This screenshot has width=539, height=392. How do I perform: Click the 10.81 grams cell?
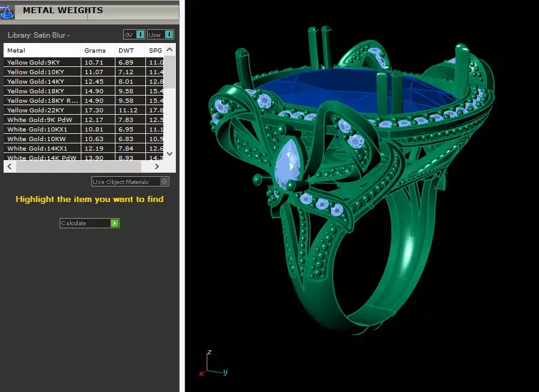pyautogui.click(x=98, y=130)
